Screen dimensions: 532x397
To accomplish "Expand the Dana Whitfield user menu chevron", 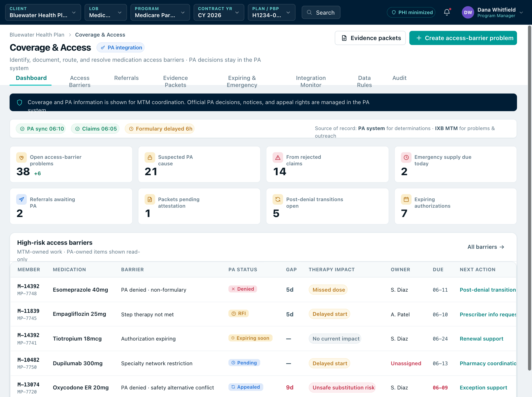I will [x=521, y=13].
